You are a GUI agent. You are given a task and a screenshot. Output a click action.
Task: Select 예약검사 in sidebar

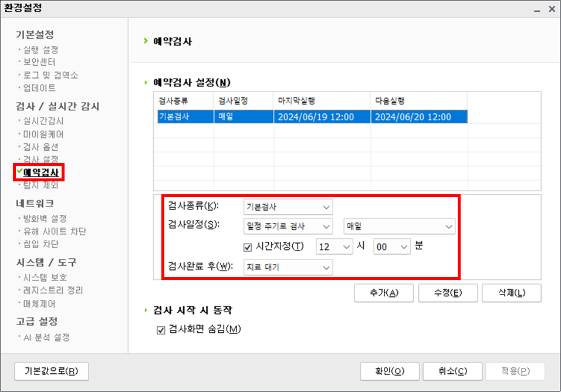[x=41, y=173]
